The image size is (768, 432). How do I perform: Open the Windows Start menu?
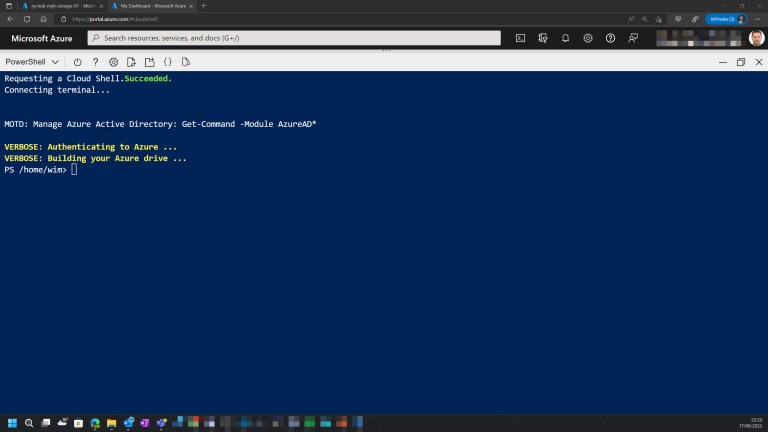[x=12, y=423]
